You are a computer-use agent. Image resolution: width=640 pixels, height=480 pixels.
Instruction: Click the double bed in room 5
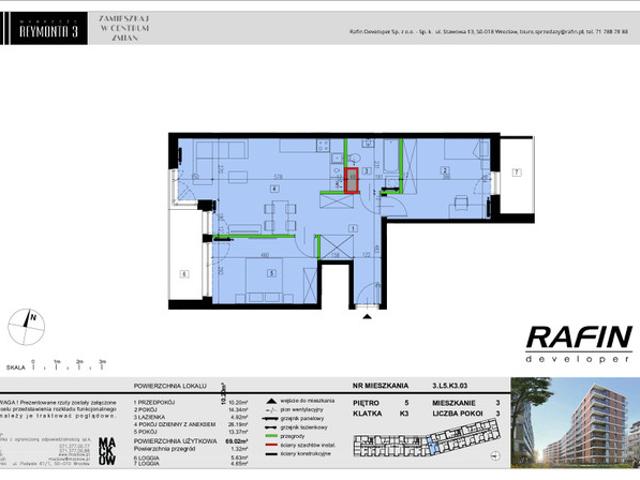264,280
